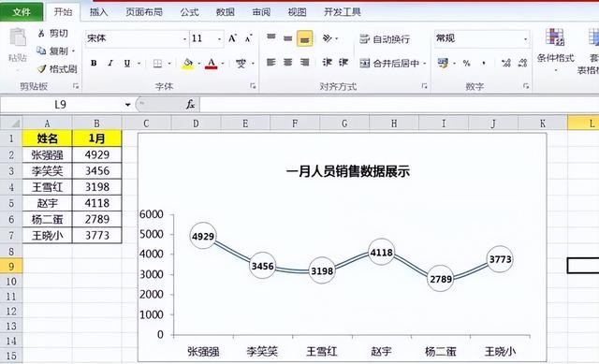Select cell containing 张强强
The height and width of the screenshot is (364, 599).
click(x=47, y=154)
